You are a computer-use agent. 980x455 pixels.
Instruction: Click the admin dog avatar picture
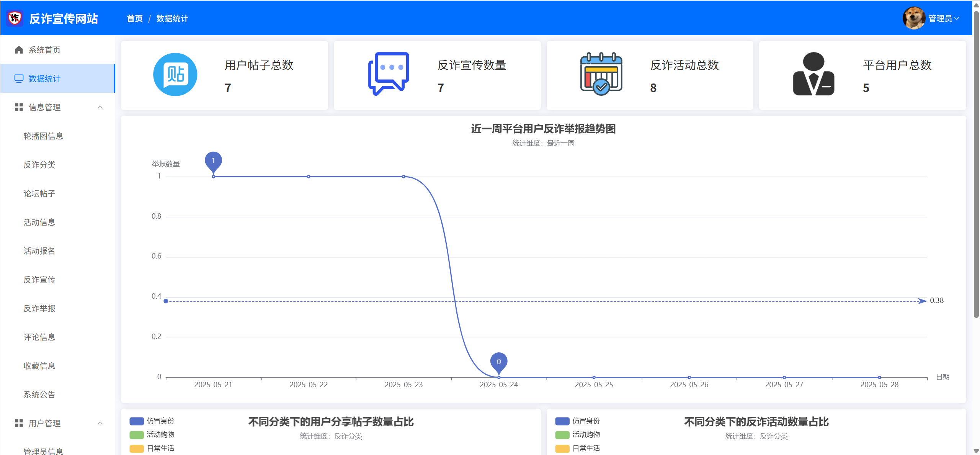click(914, 18)
